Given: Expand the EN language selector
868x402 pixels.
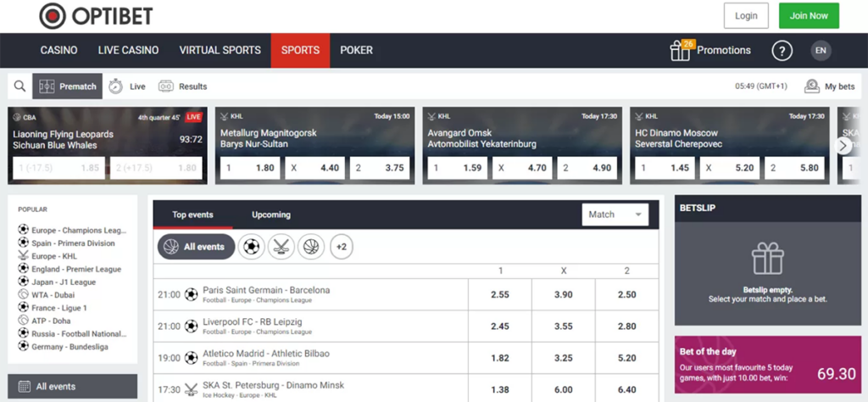Looking at the screenshot, I should click(x=821, y=51).
